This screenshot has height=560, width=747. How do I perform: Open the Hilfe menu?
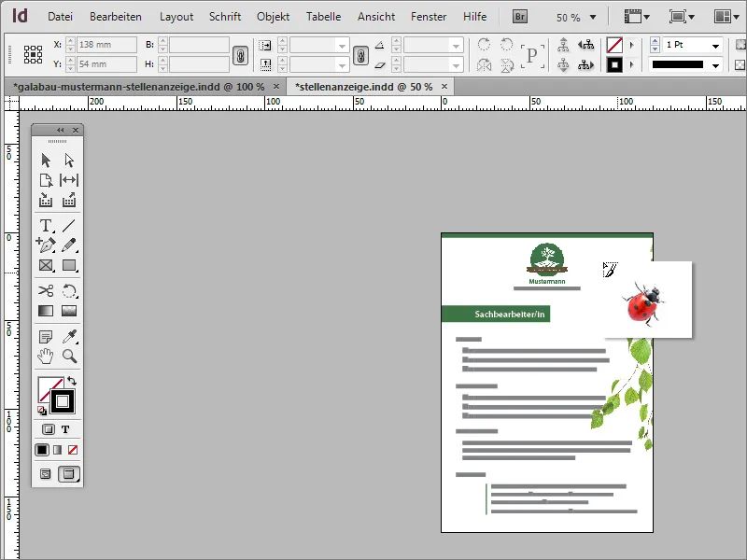click(475, 17)
